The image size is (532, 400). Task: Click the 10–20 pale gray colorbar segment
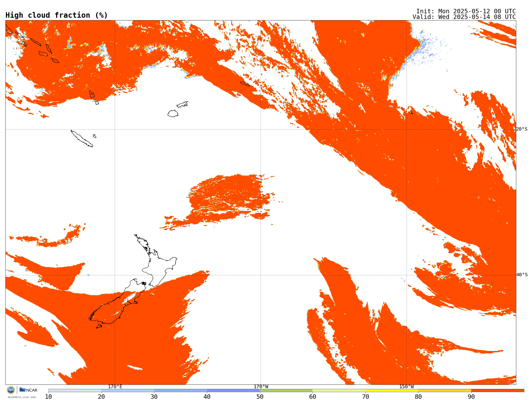75,391
